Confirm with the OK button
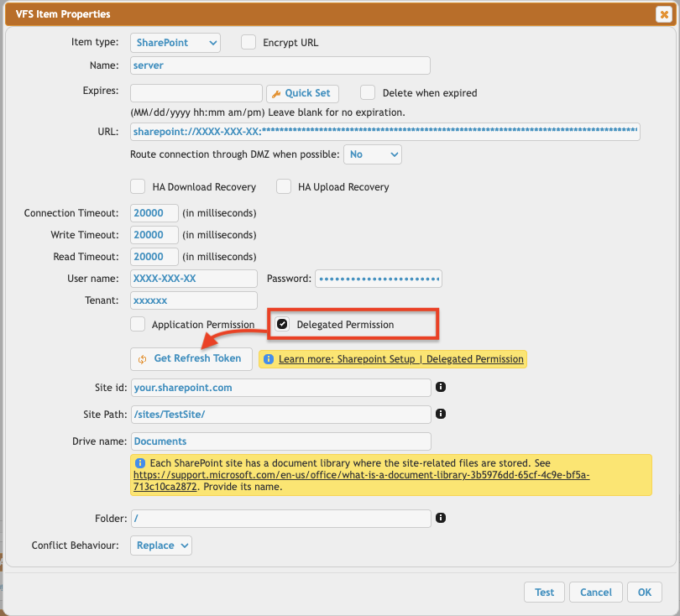680x616 pixels. (x=645, y=593)
